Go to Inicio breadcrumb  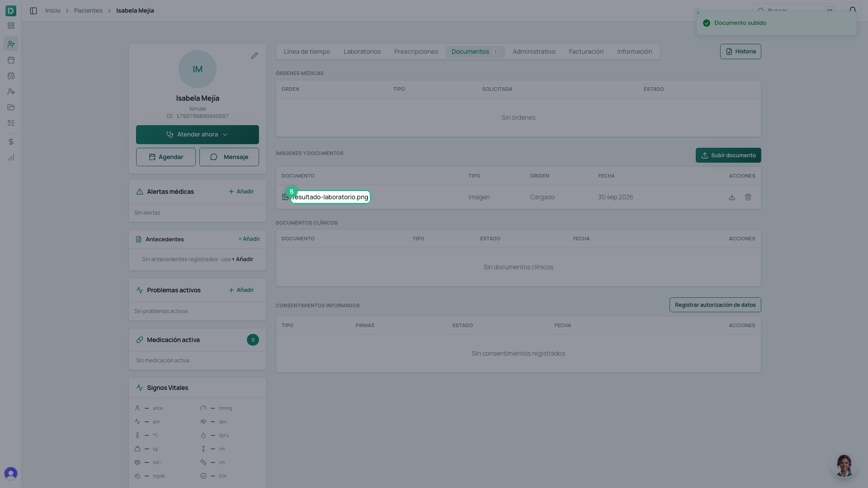click(x=53, y=10)
